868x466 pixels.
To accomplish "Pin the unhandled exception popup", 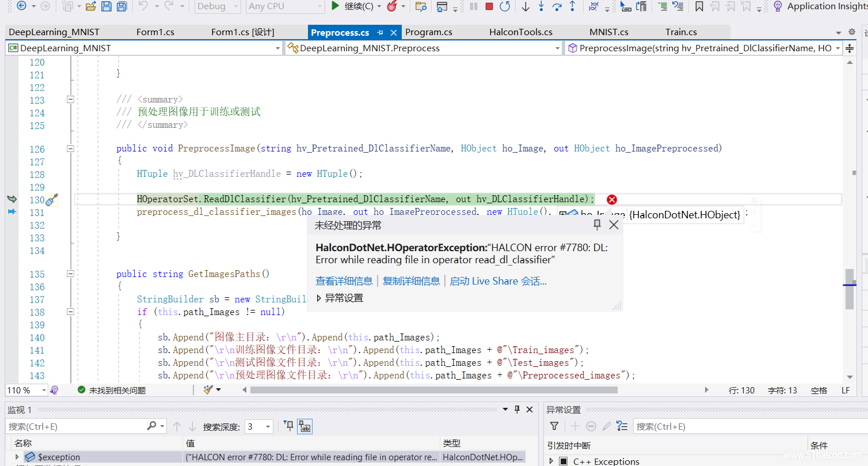I will [x=597, y=225].
